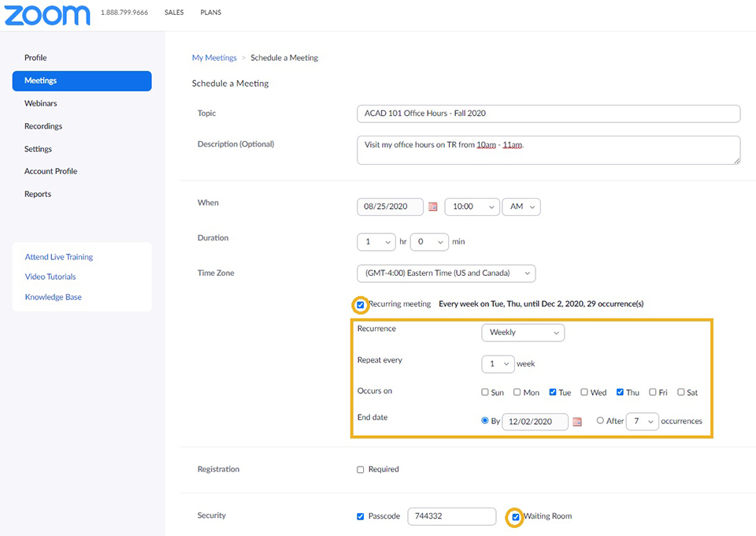Click the Description text area
This screenshot has width=756, height=536.
click(x=549, y=150)
